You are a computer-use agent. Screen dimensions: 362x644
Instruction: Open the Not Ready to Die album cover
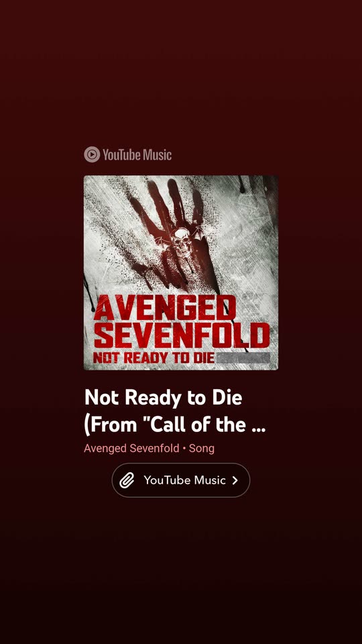[181, 273]
